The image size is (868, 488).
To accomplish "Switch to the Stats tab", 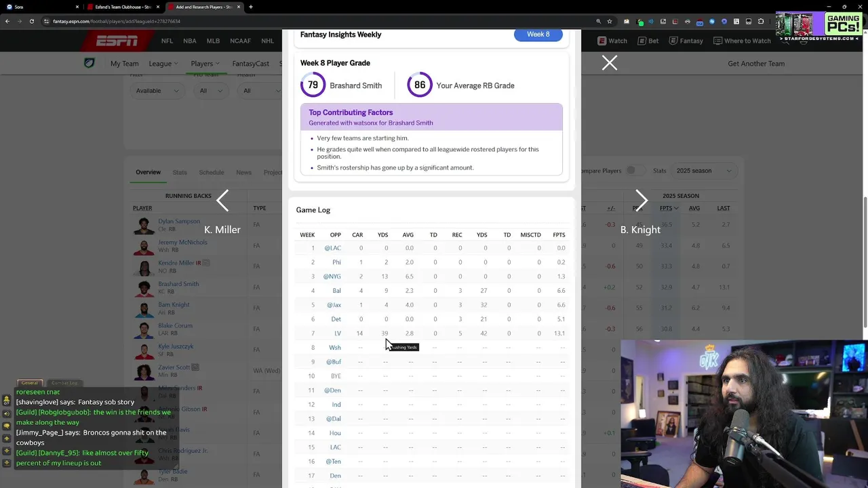I will tap(180, 172).
